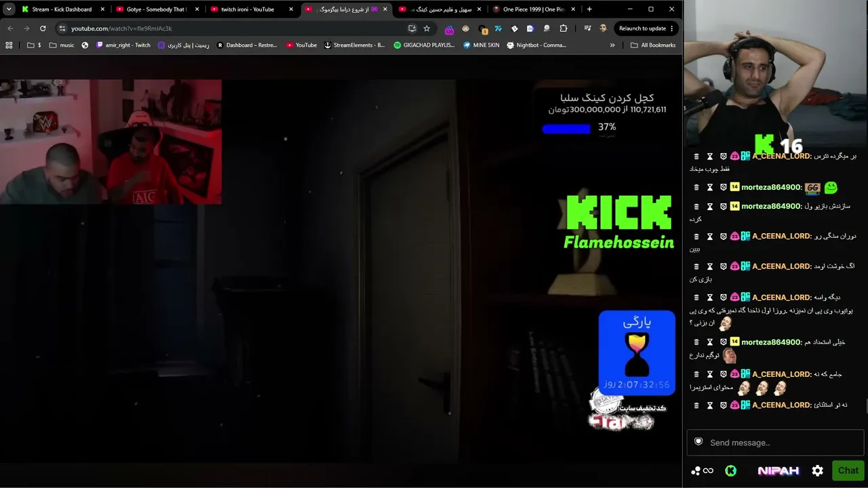Open the MINE SKIN bookmark

point(481,45)
